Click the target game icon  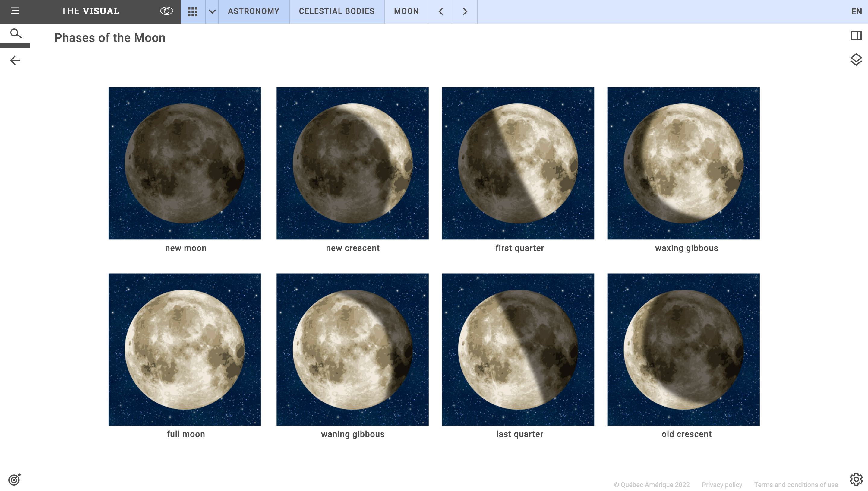(x=14, y=479)
